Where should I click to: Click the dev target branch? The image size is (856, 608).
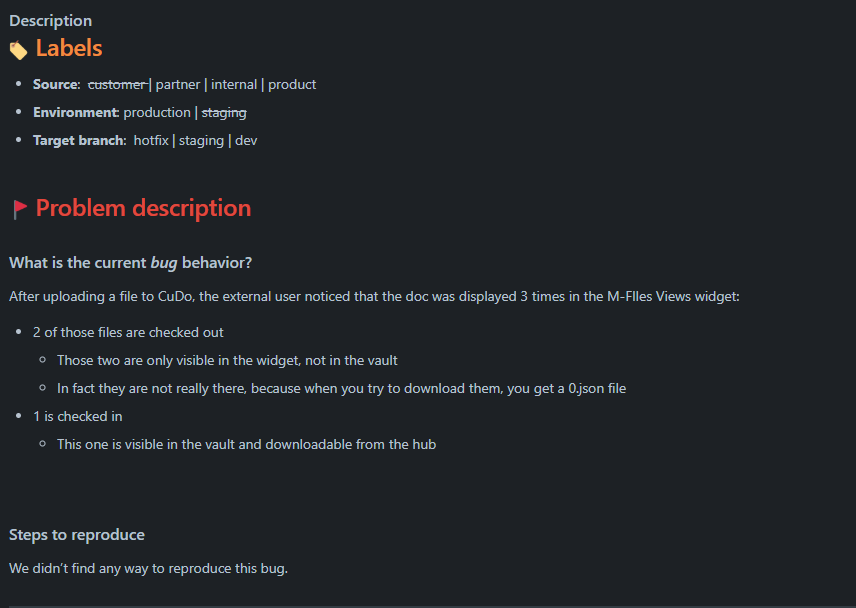point(246,140)
